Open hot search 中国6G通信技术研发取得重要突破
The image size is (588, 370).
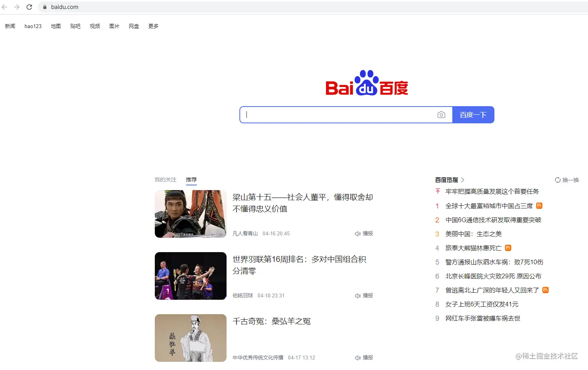click(x=493, y=220)
